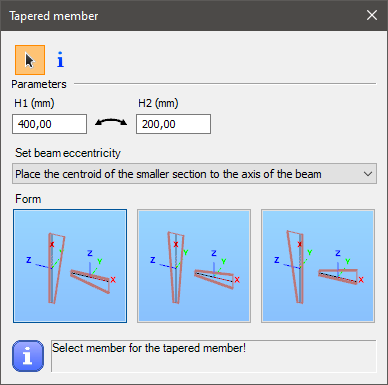Open the blue info icon beside the arrow tool
The width and height of the screenshot is (388, 385).
60,60
